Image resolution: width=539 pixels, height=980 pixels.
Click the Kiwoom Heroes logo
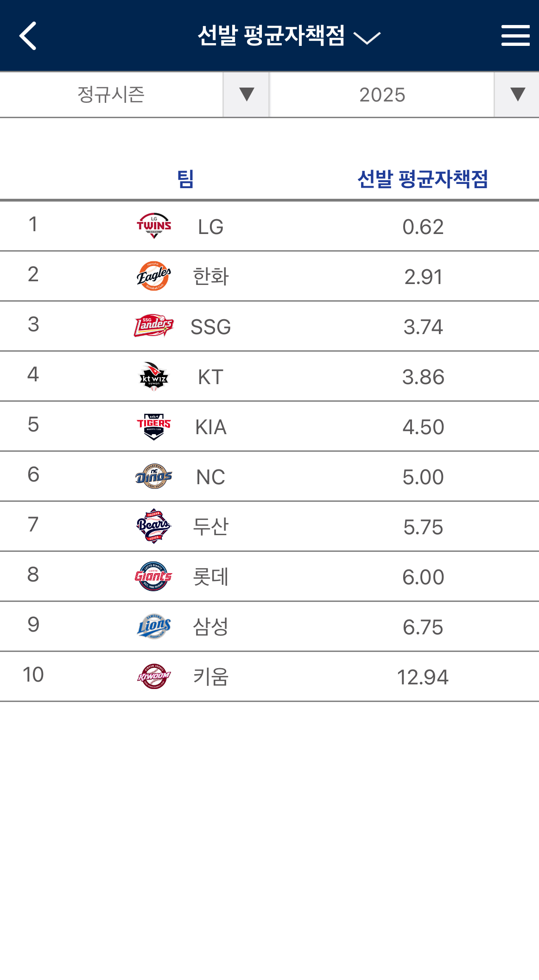[x=154, y=677]
